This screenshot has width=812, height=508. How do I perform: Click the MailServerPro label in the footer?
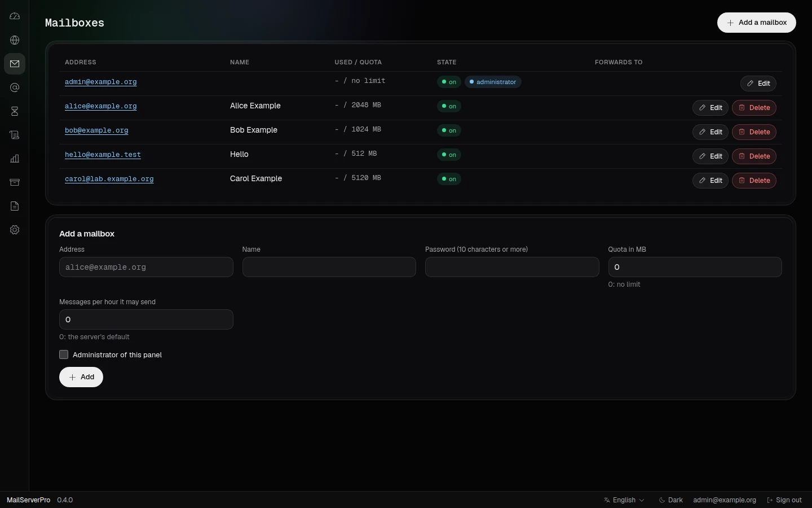(x=28, y=500)
